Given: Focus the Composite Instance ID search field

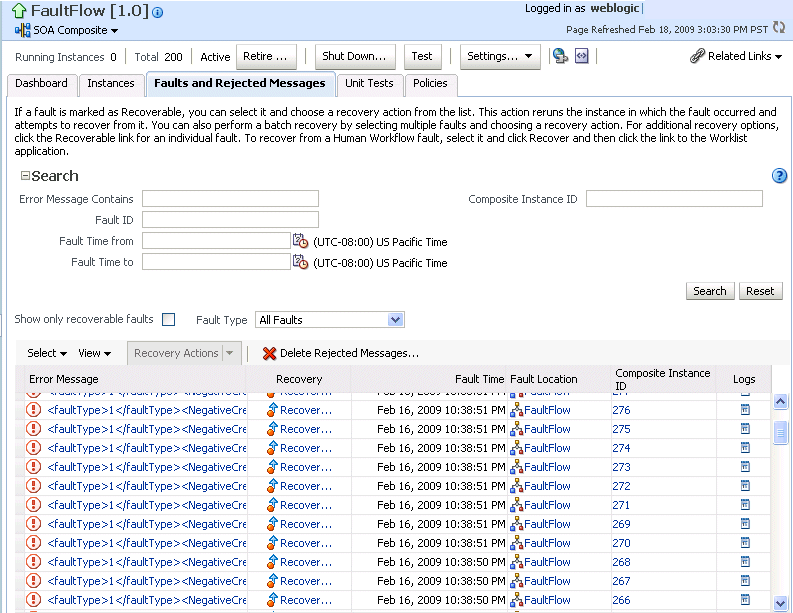Looking at the screenshot, I should pyautogui.click(x=674, y=199).
